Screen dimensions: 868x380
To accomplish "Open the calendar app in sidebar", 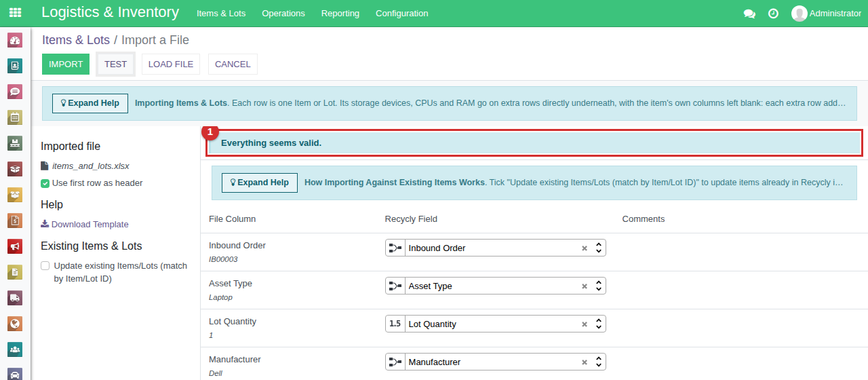I will tap(15, 117).
